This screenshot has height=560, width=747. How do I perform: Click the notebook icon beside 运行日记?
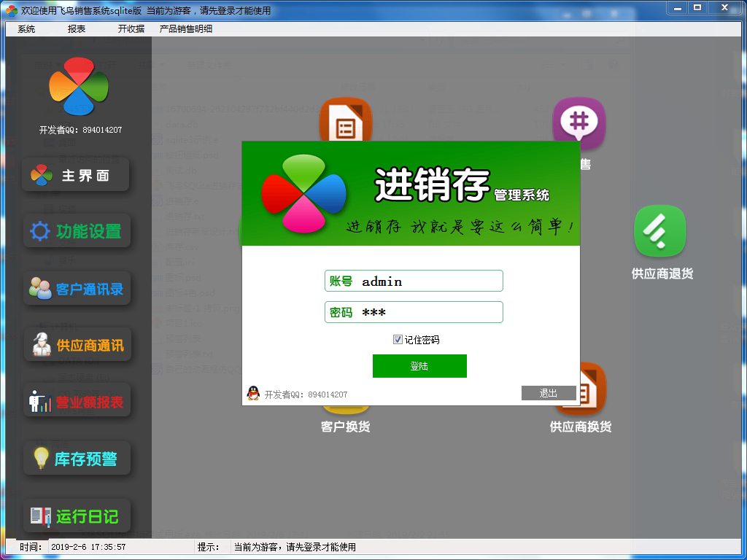point(41,516)
